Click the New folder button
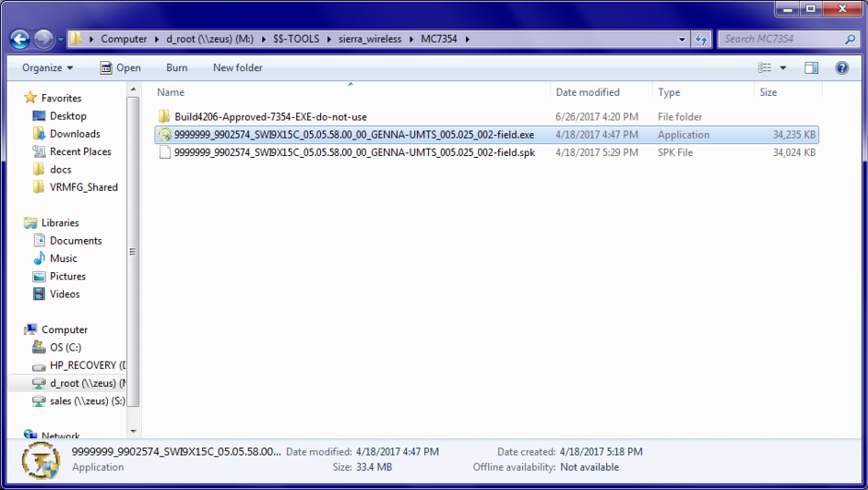 (x=237, y=67)
